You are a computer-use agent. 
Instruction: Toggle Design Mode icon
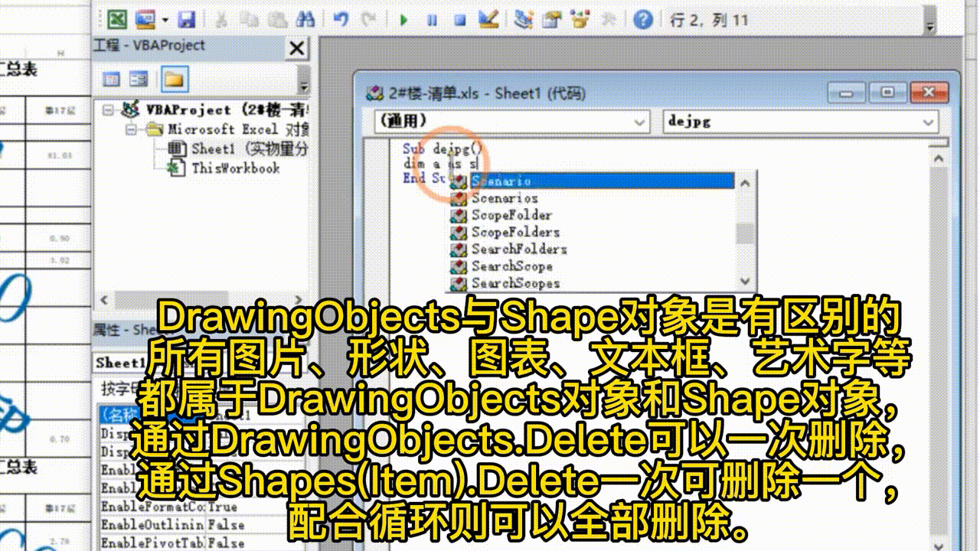pyautogui.click(x=488, y=19)
